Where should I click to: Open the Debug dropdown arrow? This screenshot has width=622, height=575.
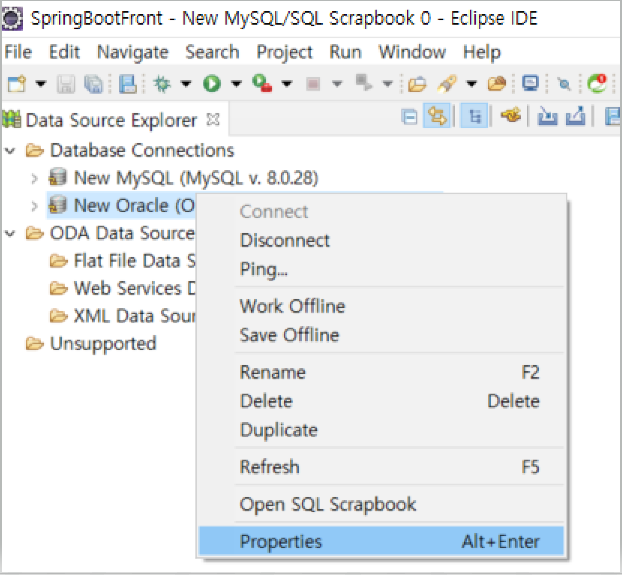click(186, 84)
